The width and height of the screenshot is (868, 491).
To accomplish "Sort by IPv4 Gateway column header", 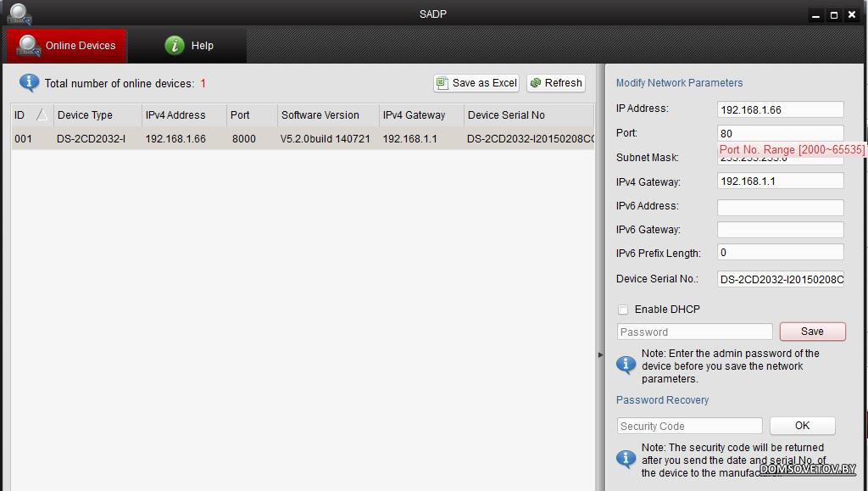I will pos(421,115).
